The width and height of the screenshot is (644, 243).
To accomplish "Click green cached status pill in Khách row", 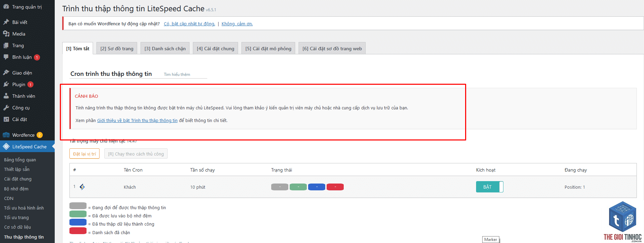I will [298, 187].
